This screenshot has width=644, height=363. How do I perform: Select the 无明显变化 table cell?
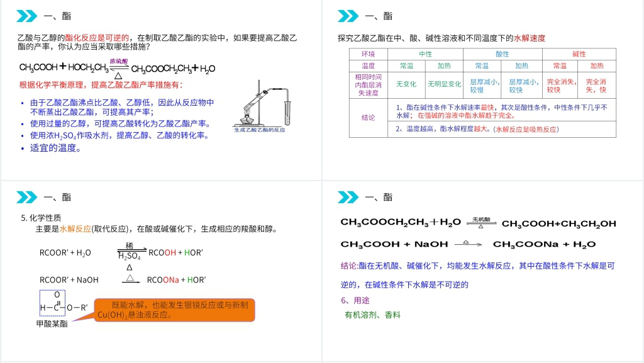[444, 83]
